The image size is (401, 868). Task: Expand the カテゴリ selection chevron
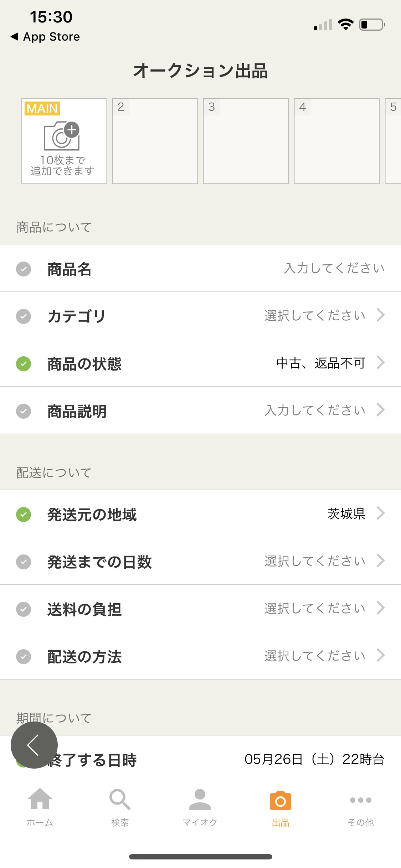(381, 315)
